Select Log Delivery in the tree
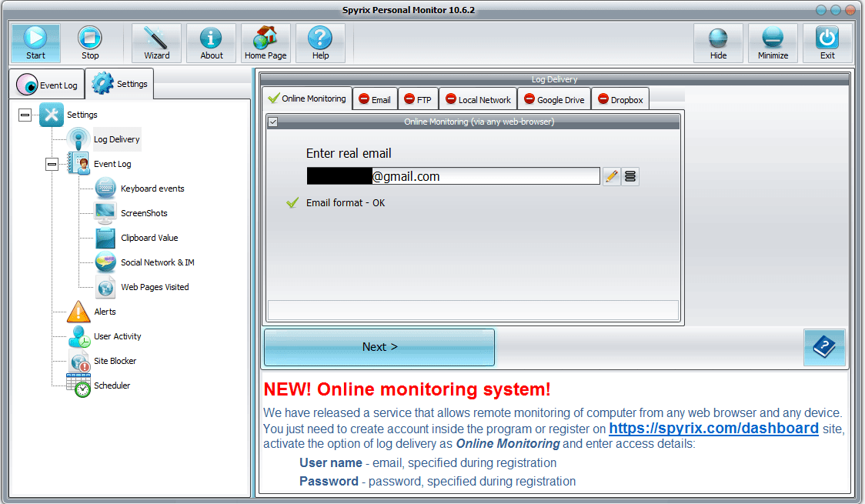This screenshot has width=865, height=504. (116, 139)
